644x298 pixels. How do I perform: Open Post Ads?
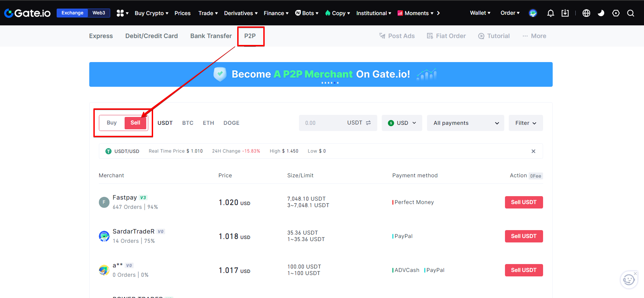(x=397, y=36)
